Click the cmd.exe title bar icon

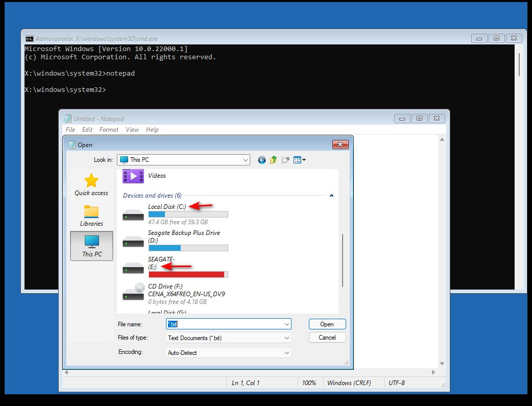coord(30,38)
